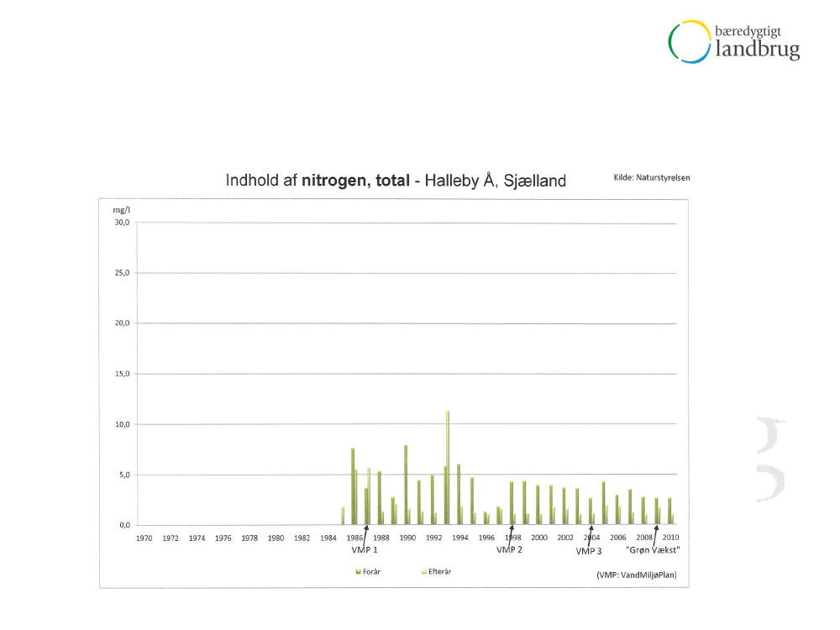Click the arrow above the VMP 3 label

(591, 533)
